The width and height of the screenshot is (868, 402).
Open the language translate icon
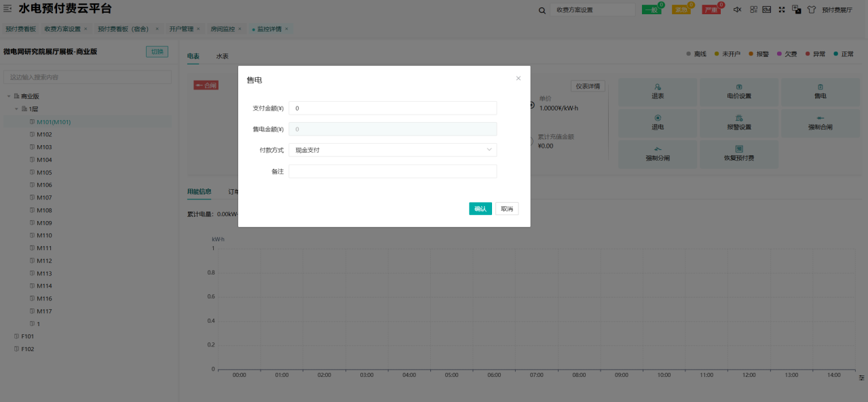[x=797, y=9]
